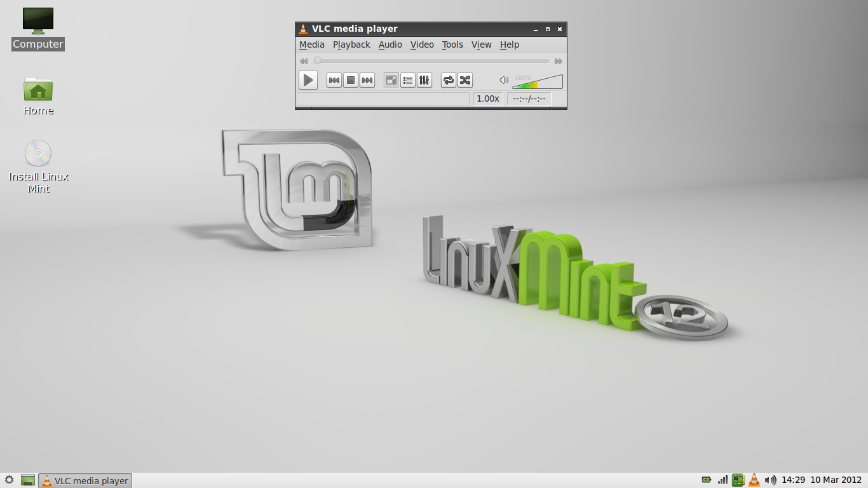Image resolution: width=868 pixels, height=488 pixels.
Task: Show the VLC playlist
Action: pos(408,80)
